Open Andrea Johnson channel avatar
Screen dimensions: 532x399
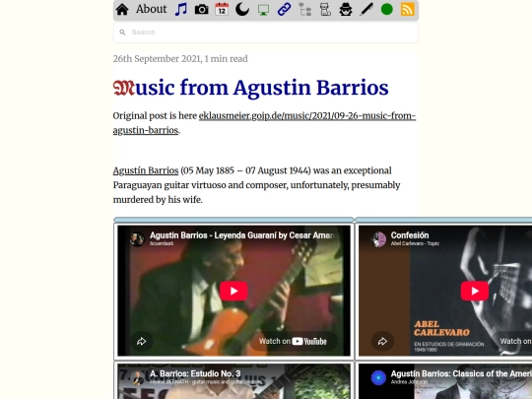tap(378, 377)
